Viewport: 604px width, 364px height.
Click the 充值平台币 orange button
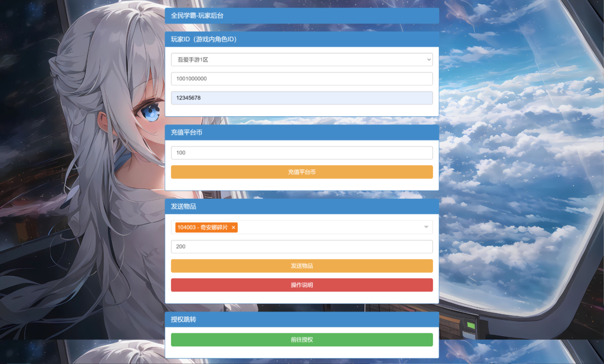click(301, 172)
